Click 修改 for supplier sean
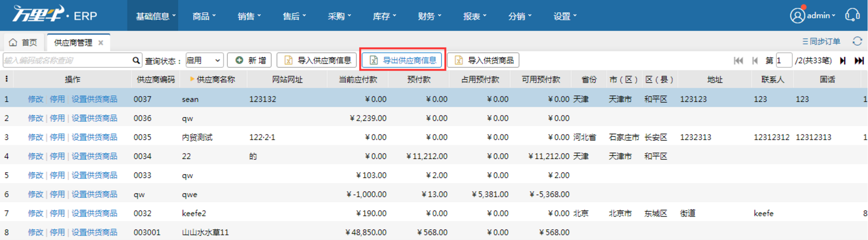 36,99
